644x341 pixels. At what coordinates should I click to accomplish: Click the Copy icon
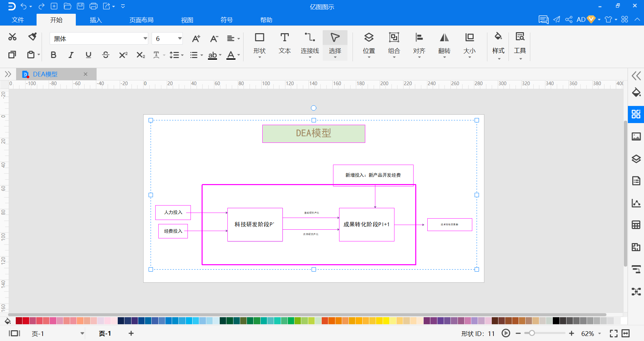pyautogui.click(x=12, y=54)
